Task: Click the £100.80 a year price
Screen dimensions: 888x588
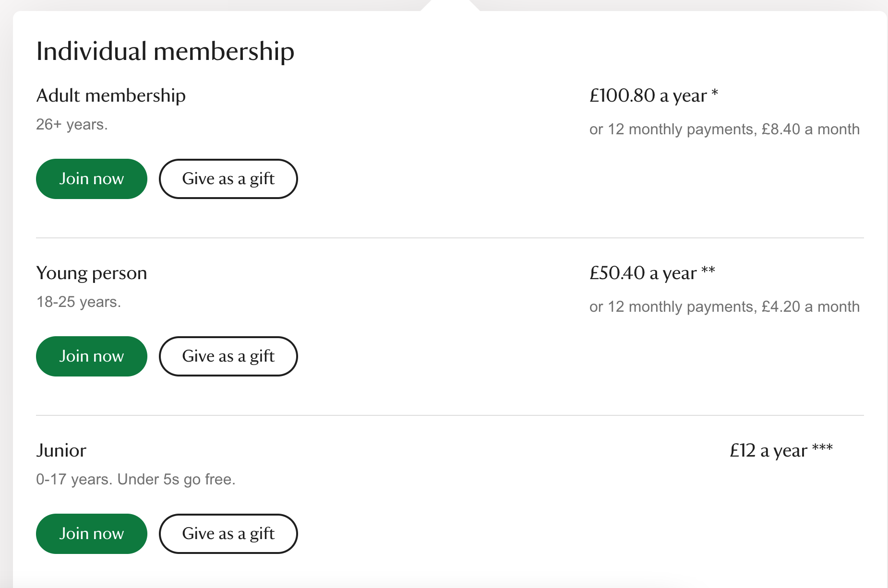Action: [x=648, y=95]
